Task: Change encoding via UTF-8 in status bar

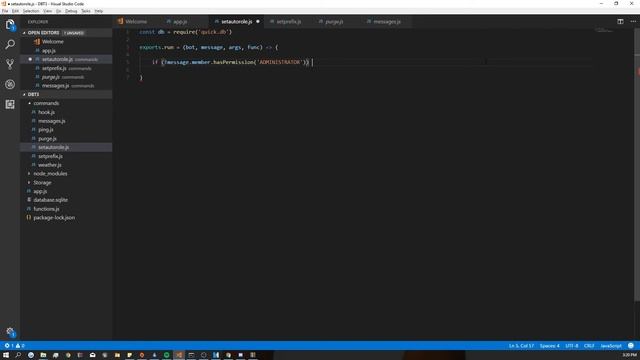Action: pos(571,346)
